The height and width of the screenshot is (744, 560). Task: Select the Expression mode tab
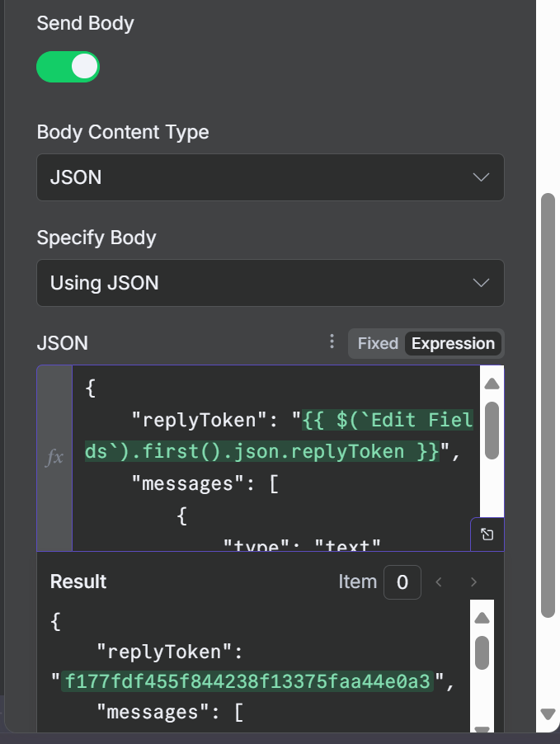(x=453, y=343)
